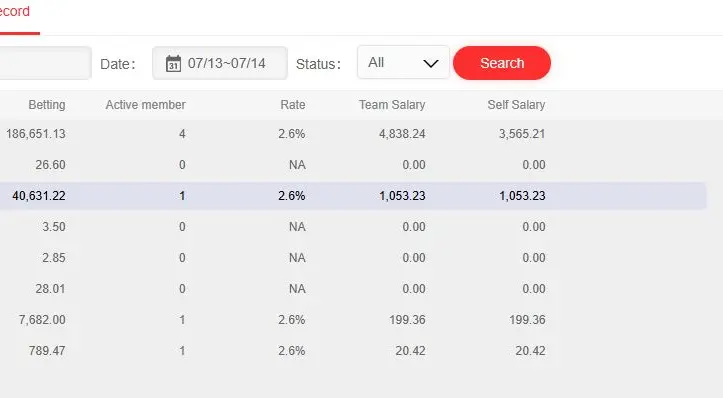Click betting value 789.47
Image resolution: width=723 pixels, height=398 pixels.
click(x=47, y=350)
